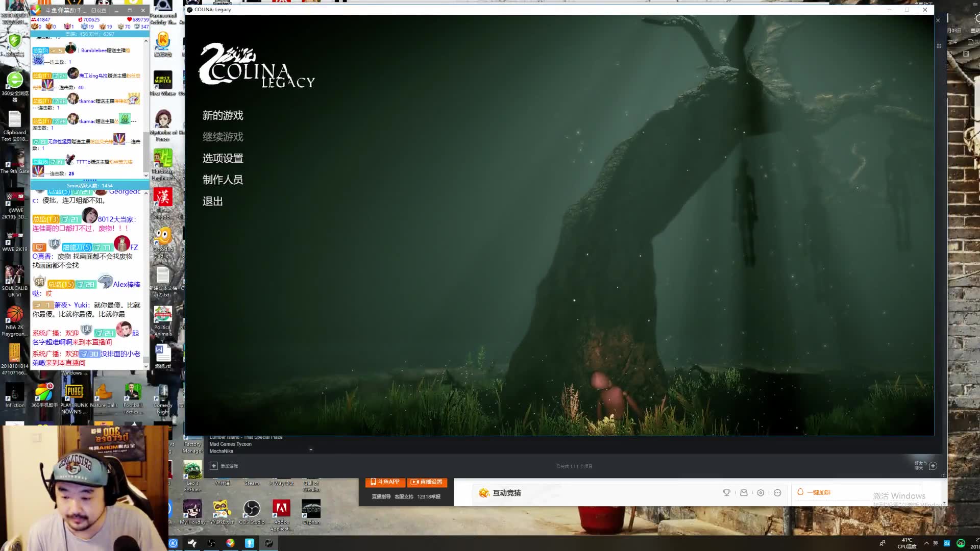Launch Adobe Application shortcut
The height and width of the screenshot is (551, 980).
pos(281,514)
